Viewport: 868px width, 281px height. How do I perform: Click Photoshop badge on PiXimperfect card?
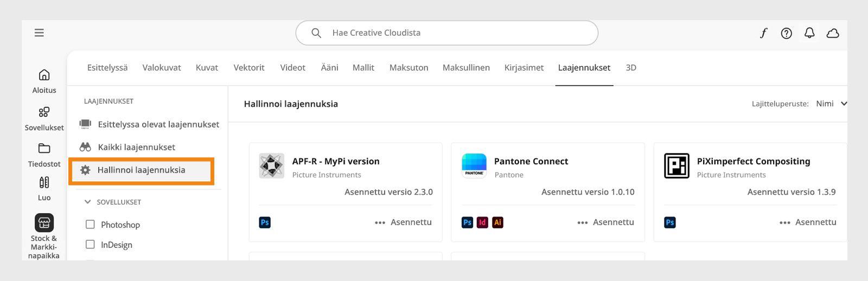(x=670, y=222)
